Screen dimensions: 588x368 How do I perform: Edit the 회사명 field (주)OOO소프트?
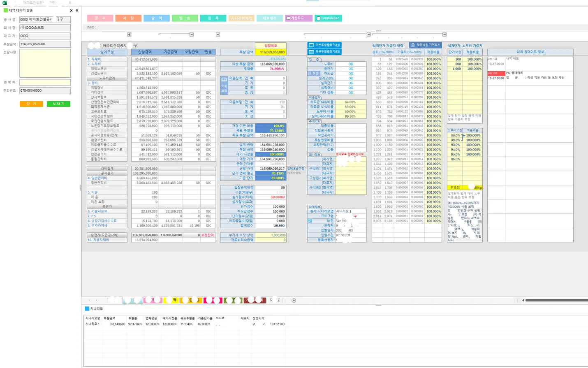45,28
